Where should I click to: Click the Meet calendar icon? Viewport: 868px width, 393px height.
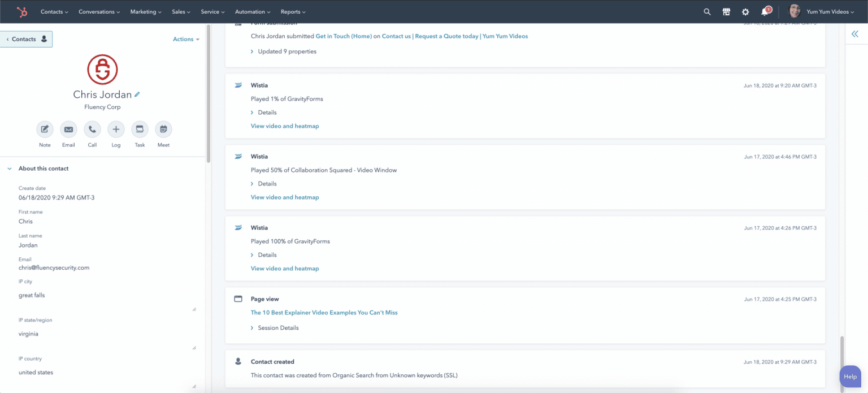click(x=163, y=129)
